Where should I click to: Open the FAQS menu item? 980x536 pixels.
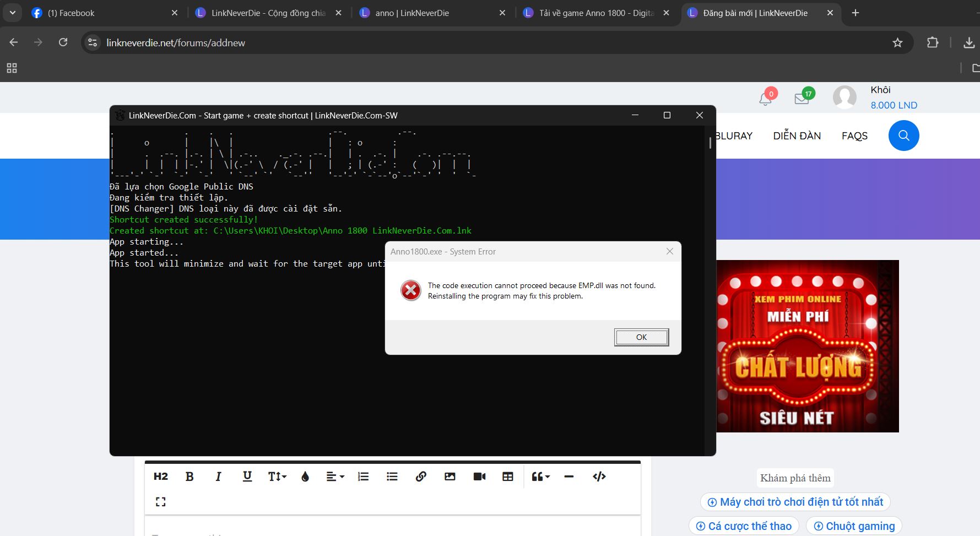(854, 136)
